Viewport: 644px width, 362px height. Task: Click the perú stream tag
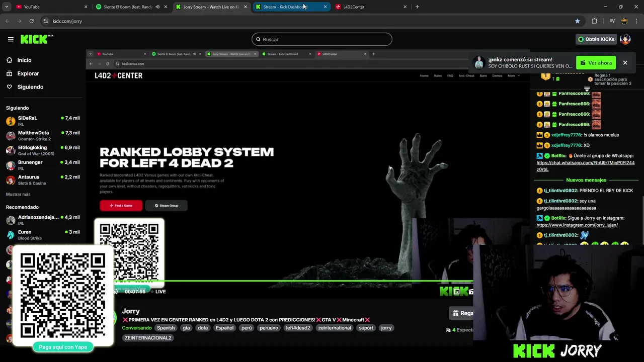point(247,328)
